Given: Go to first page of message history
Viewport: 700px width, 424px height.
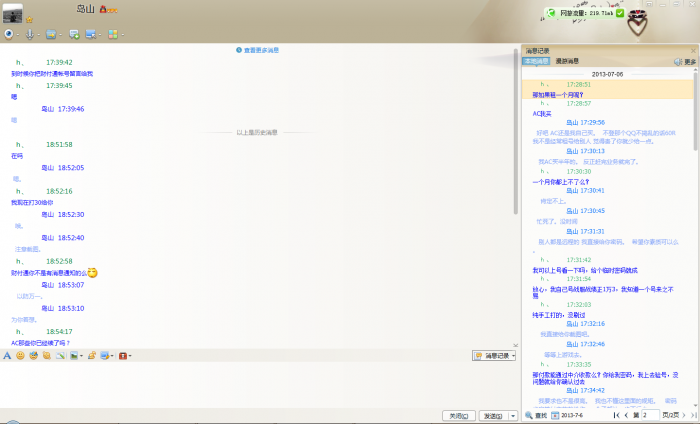Looking at the screenshot, I should (x=617, y=416).
